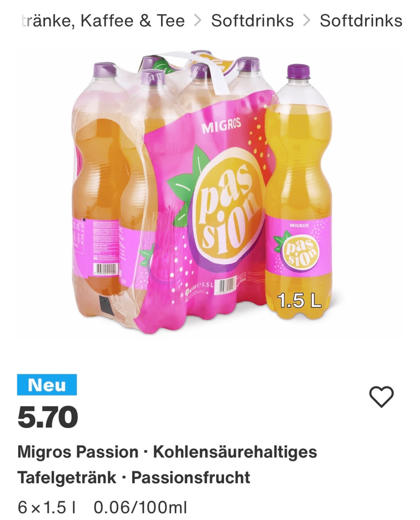420x520 pixels.
Task: Click the 0.06/100ml unit price
Action: (140, 507)
